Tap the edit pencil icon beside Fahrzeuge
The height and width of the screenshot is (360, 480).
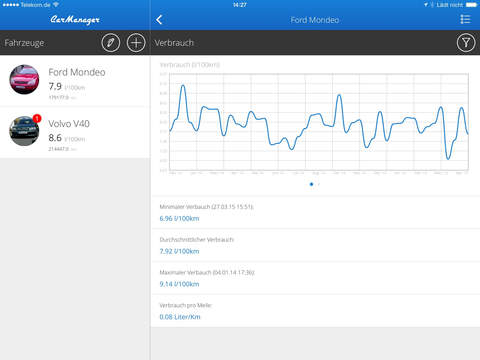pyautogui.click(x=111, y=43)
